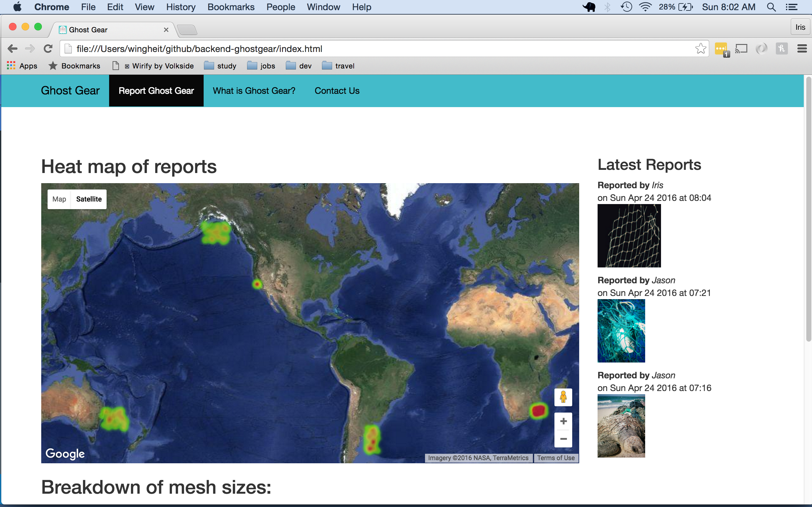Open the Contact Us link
This screenshot has height=507, width=812.
[x=337, y=91]
